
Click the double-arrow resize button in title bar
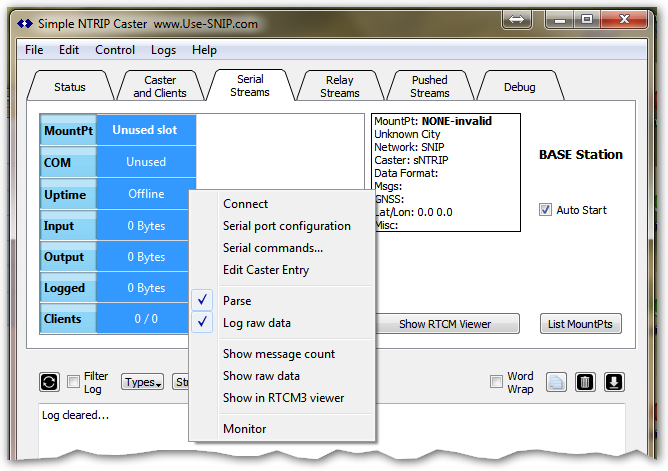(517, 19)
